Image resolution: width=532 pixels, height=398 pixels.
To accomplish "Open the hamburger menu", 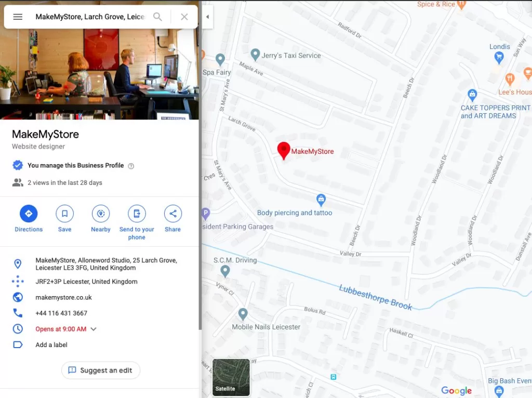I will 18,17.
